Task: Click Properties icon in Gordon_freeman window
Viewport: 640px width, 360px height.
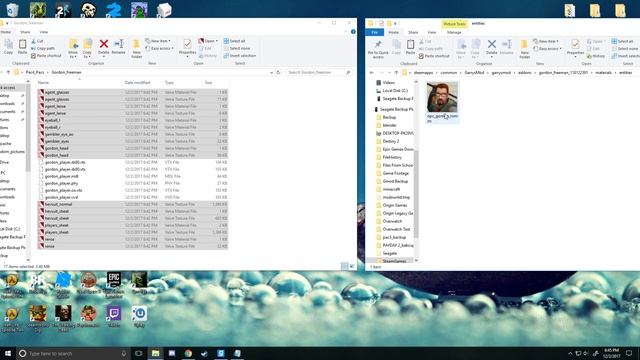Action: [187, 44]
